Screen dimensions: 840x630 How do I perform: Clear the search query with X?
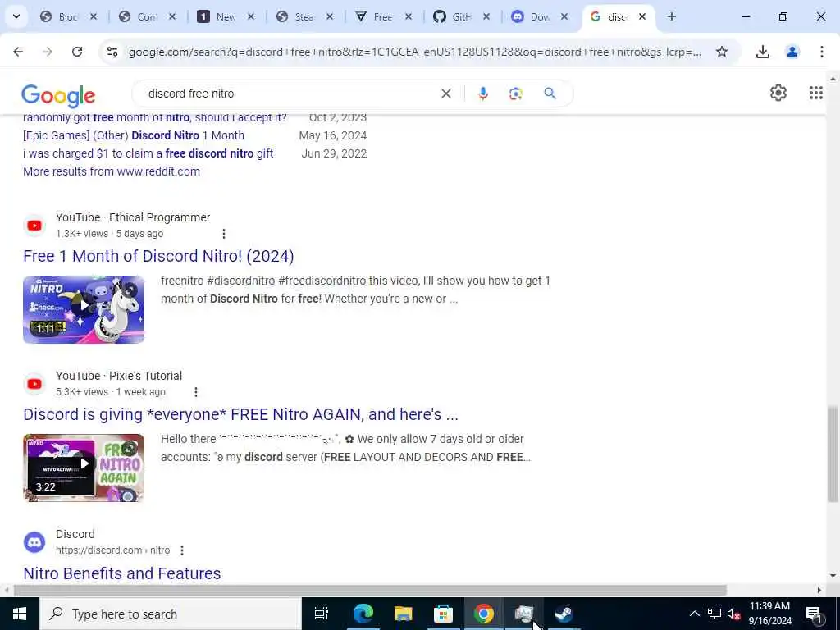pyautogui.click(x=445, y=94)
